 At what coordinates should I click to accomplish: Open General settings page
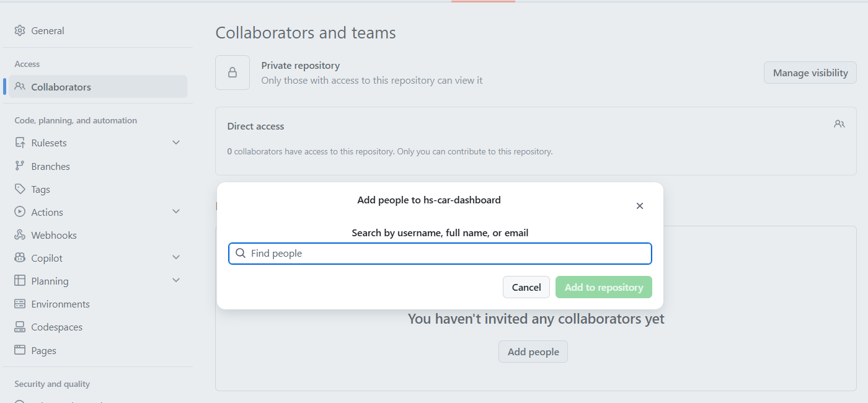pos(98,30)
